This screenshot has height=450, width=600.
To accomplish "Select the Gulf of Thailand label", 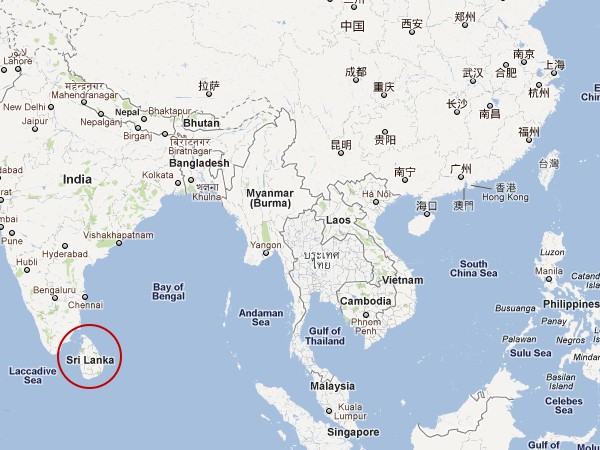I will click(325, 336).
